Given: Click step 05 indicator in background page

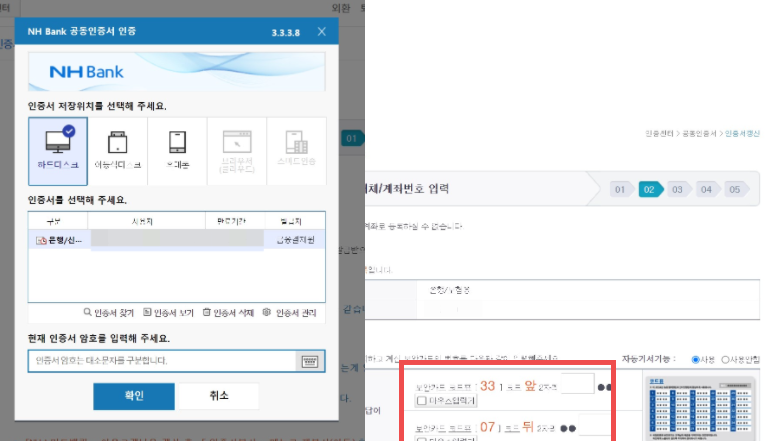Looking at the screenshot, I should [x=735, y=189].
